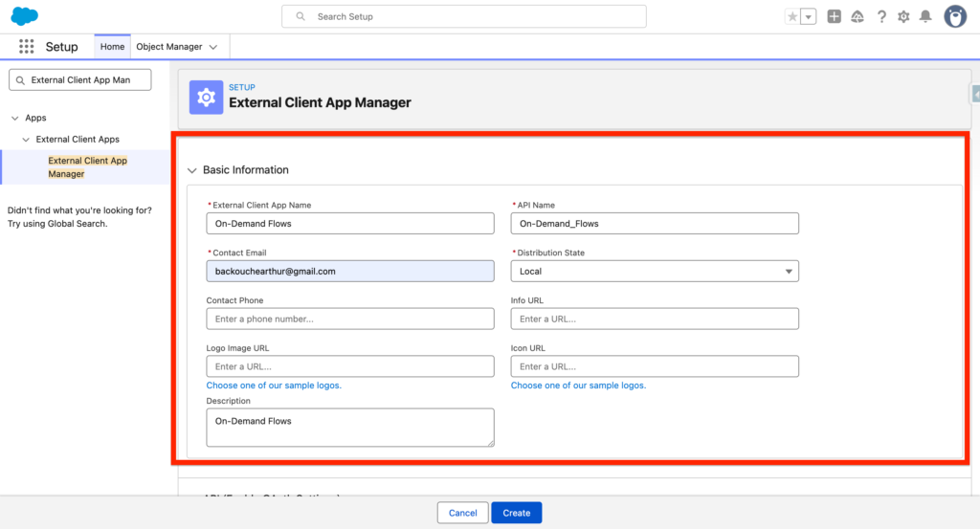Click the Cancel button
The width and height of the screenshot is (980, 529).
[462, 513]
